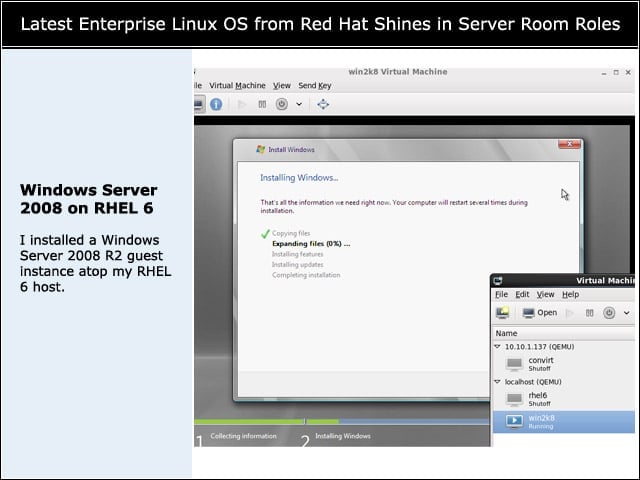640x480 pixels.
Task: Click the 'Installing updates' step text
Action: click(x=298, y=264)
